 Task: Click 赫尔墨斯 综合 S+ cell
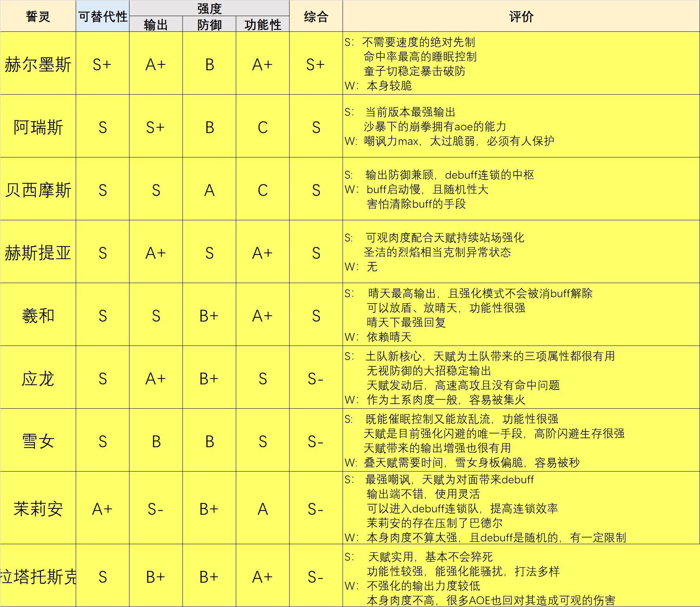[x=316, y=63]
